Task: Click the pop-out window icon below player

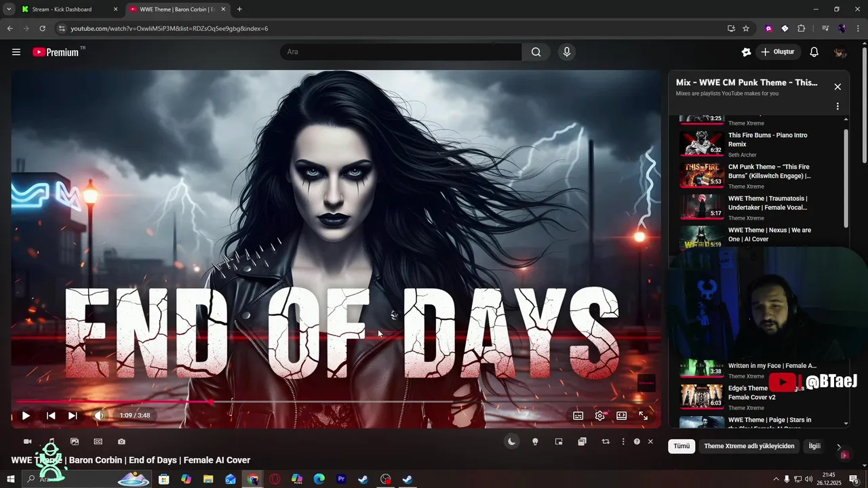Action: [x=582, y=442]
